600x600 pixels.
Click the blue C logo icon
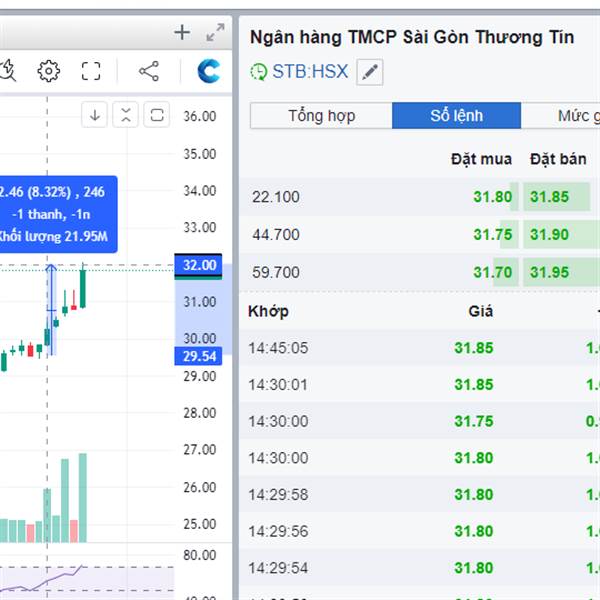tap(209, 71)
